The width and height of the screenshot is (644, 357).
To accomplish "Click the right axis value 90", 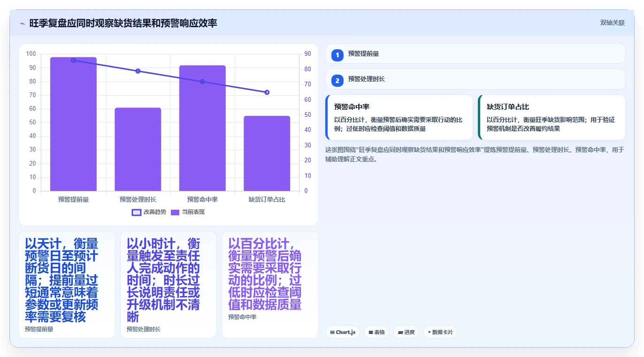I will (307, 54).
